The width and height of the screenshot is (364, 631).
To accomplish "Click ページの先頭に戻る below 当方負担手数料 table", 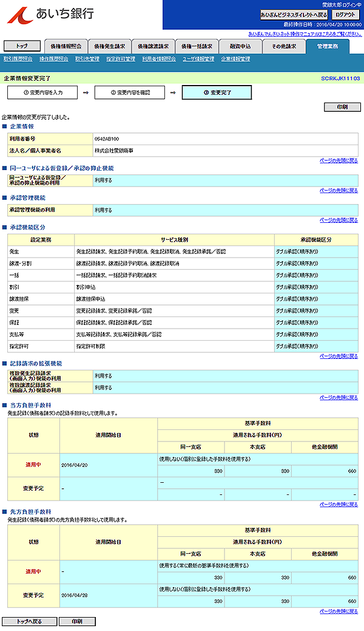I will pos(339,504).
